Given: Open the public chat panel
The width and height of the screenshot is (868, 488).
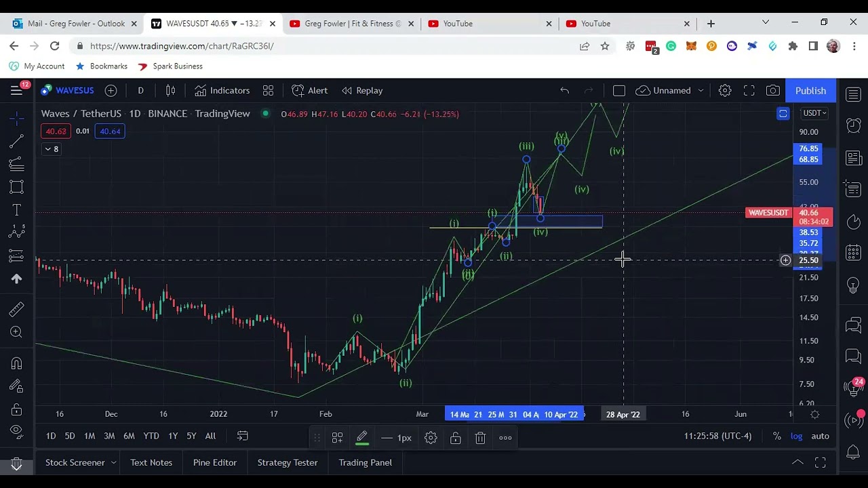Looking at the screenshot, I should [854, 325].
